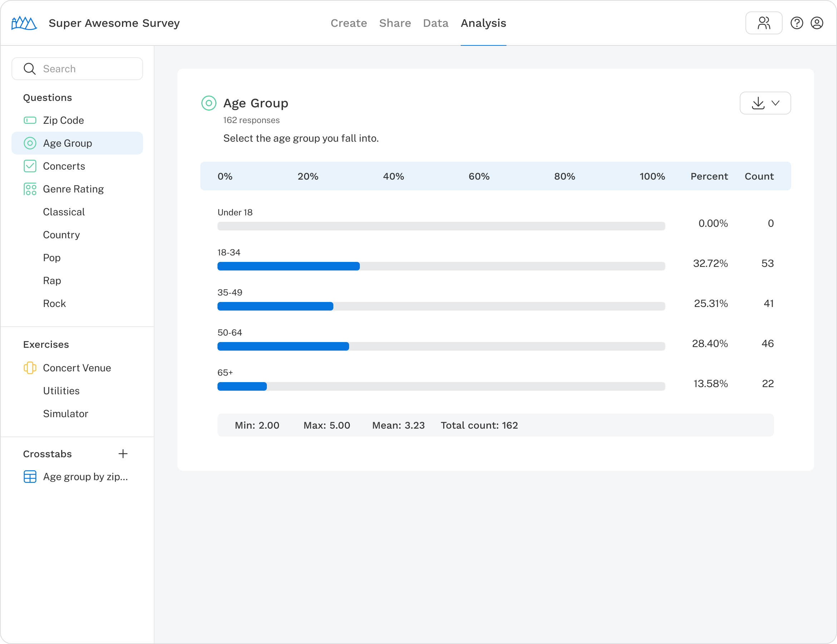Open the Genre Rating question
The image size is (837, 644).
[x=77, y=189]
